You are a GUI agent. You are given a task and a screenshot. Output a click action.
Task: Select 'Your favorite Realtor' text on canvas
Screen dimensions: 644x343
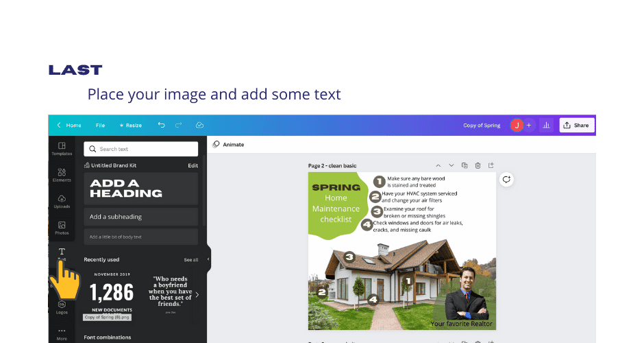coord(461,324)
